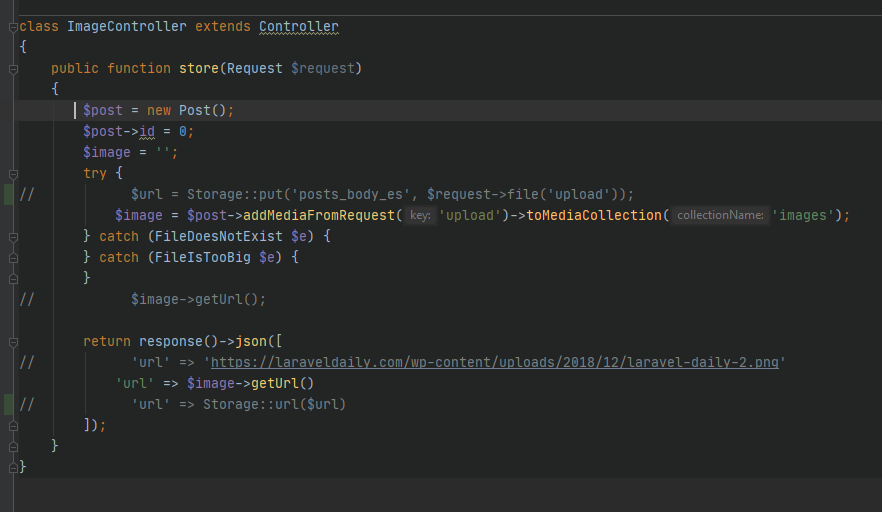This screenshot has height=512, width=882.
Task: Click the 'images' string argument
Action: tap(803, 215)
